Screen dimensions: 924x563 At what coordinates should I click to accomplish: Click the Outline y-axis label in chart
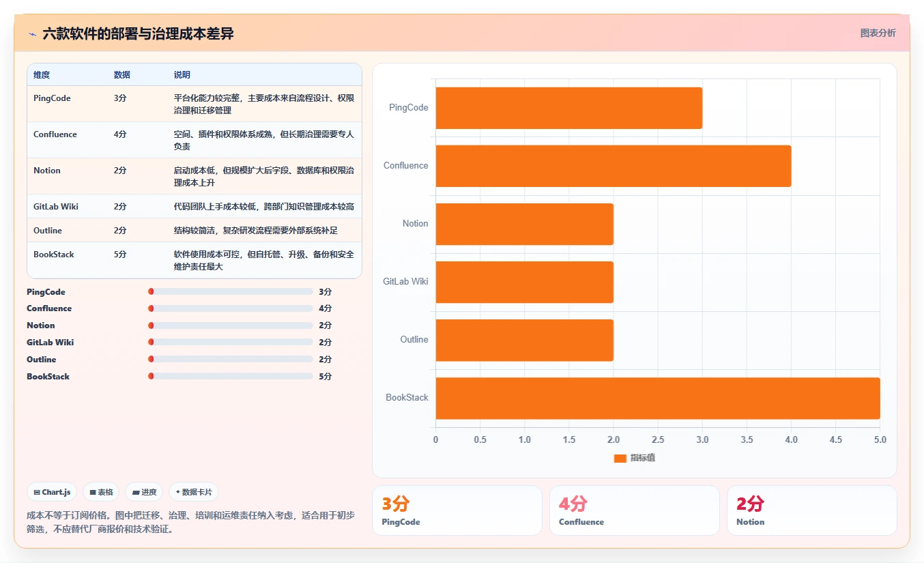(x=414, y=339)
